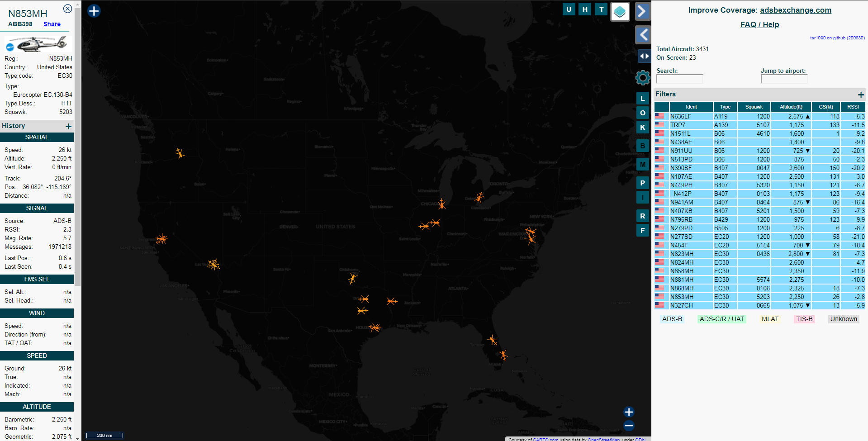868x441 pixels.
Task: Sort table by Type column
Action: coord(726,107)
